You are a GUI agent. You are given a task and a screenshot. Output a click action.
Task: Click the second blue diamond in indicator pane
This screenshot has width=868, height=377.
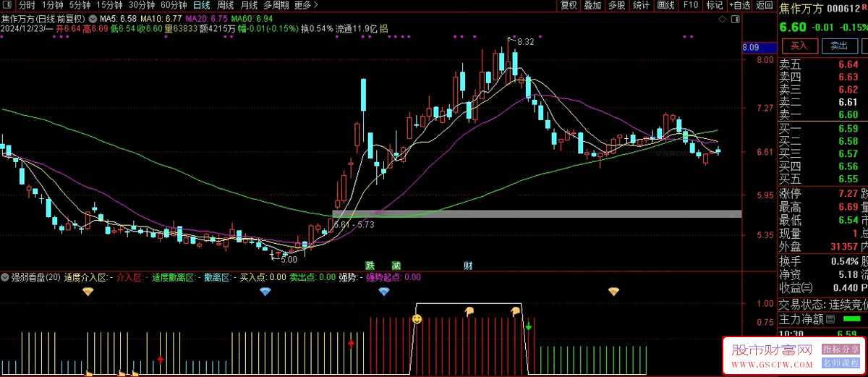tap(384, 291)
